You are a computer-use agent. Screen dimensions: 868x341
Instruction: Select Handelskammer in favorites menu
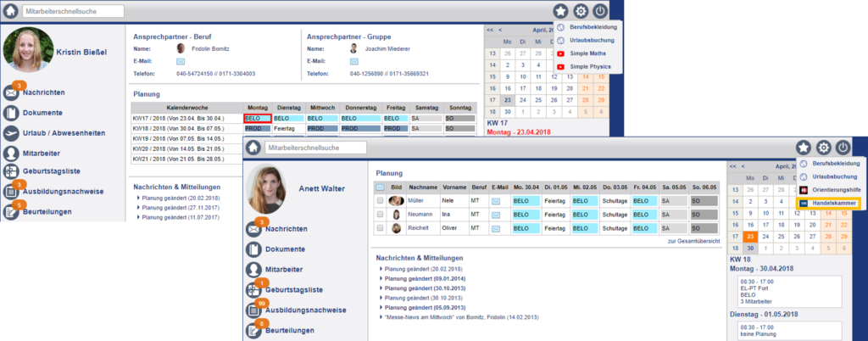pyautogui.click(x=829, y=204)
